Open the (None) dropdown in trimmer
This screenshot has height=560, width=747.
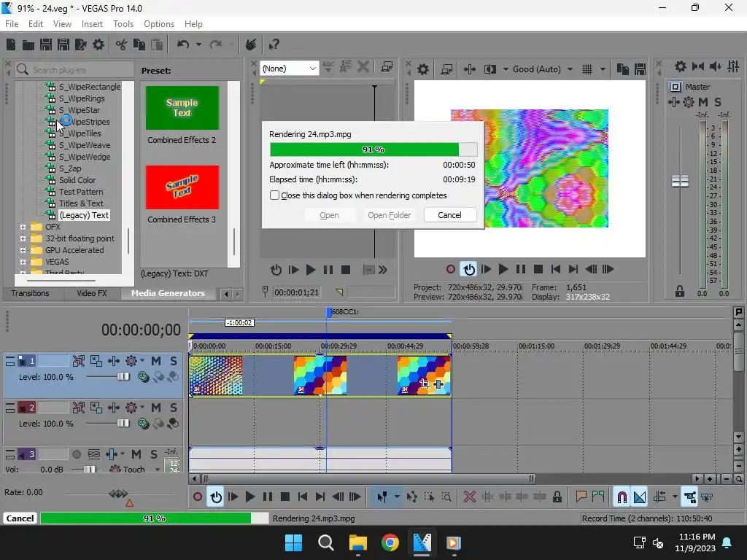point(289,69)
